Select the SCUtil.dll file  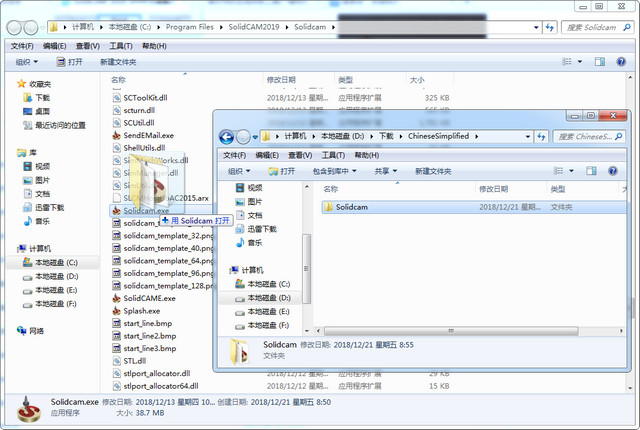133,123
